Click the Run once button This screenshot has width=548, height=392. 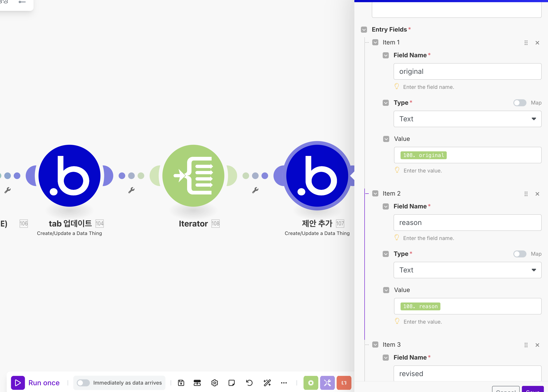pos(36,383)
